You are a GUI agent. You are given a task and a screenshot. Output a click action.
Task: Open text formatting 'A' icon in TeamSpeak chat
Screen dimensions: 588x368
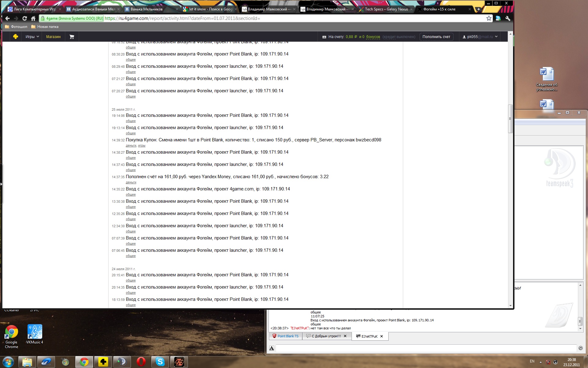(x=272, y=348)
